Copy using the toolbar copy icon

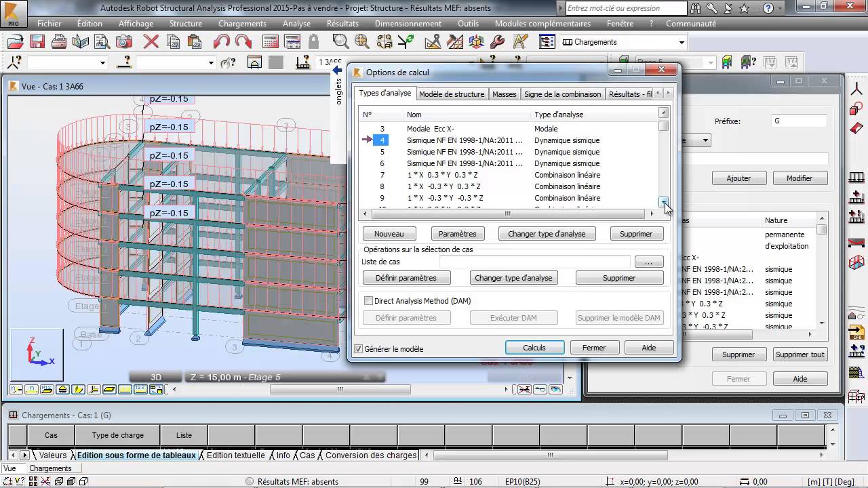pyautogui.click(x=173, y=41)
